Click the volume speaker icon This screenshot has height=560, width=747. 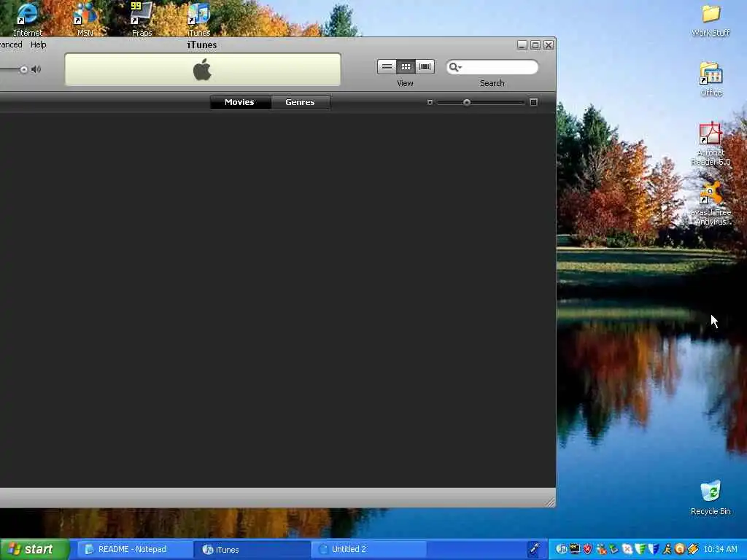click(x=36, y=69)
